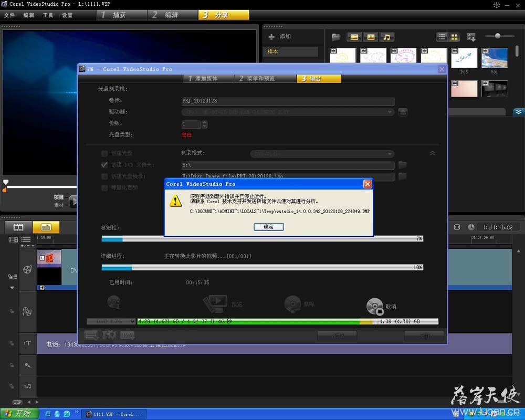
Task: Go to 1 添加媒体 tab in burn wizard
Action: click(x=208, y=78)
